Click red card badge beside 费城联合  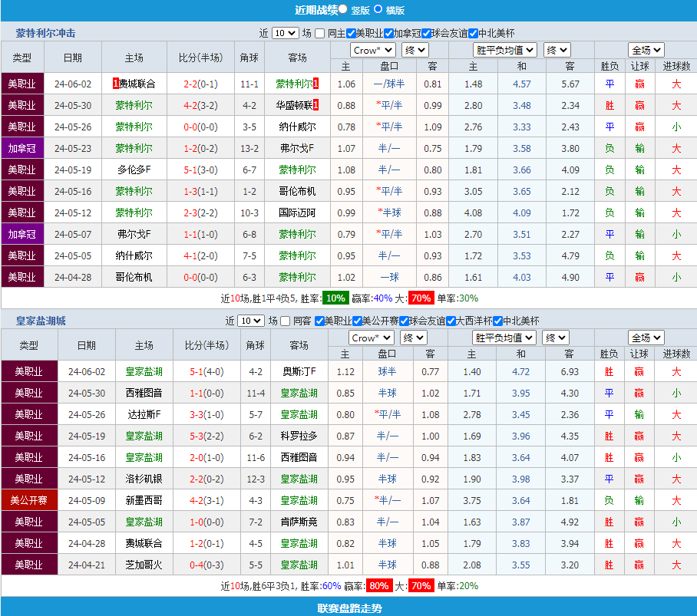tap(115, 84)
